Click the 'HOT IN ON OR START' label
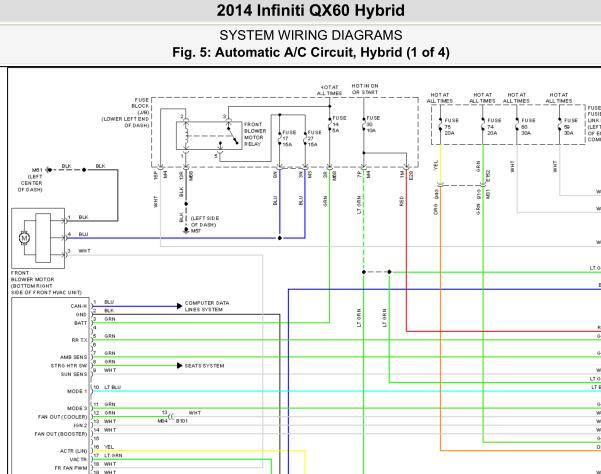 tap(365, 89)
